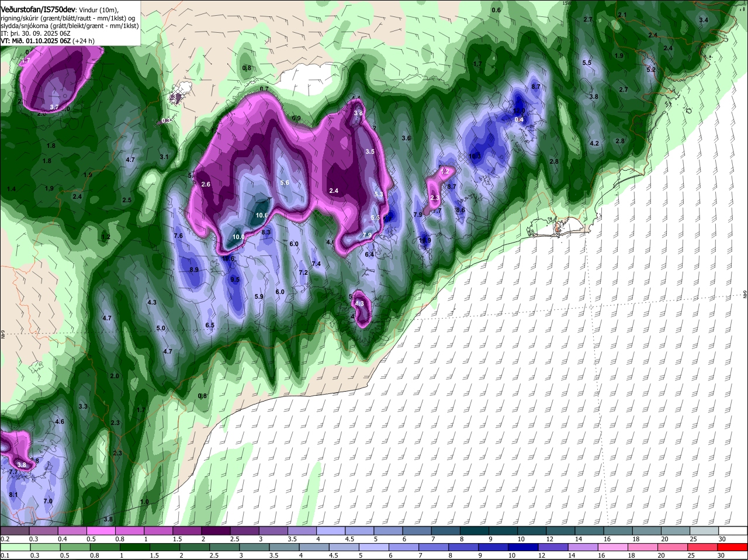Image resolution: width=748 pixels, height=560 pixels.
Task: Click the 3.1 precipitation value
Action: (164, 157)
